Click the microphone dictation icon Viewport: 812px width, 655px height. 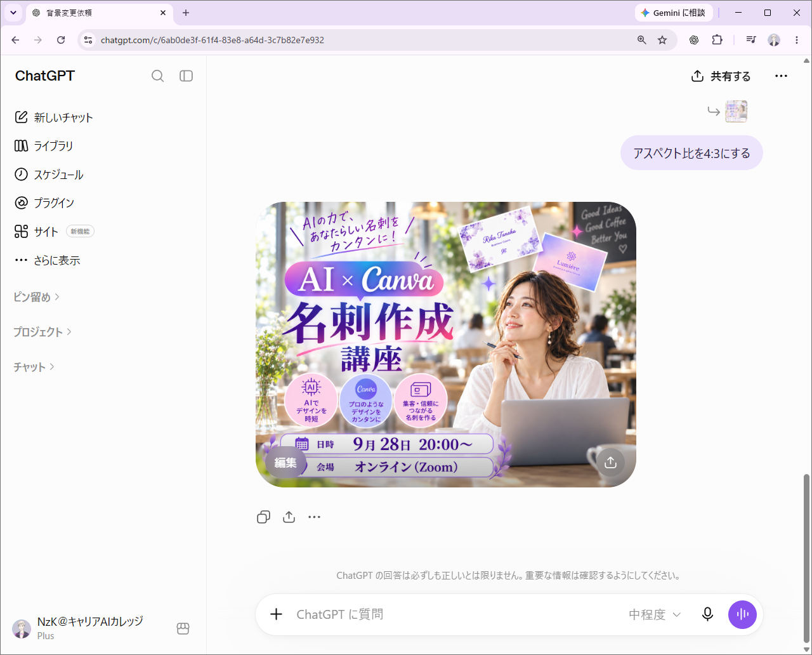click(707, 614)
